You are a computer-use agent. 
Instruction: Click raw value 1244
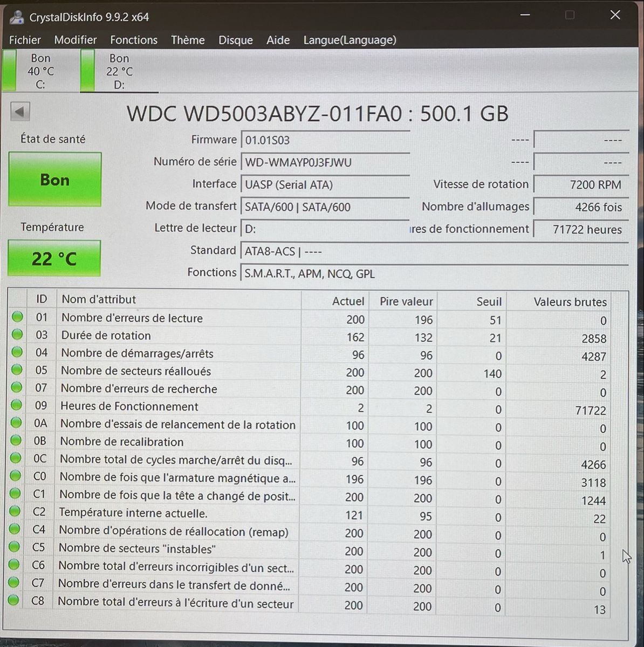click(593, 500)
